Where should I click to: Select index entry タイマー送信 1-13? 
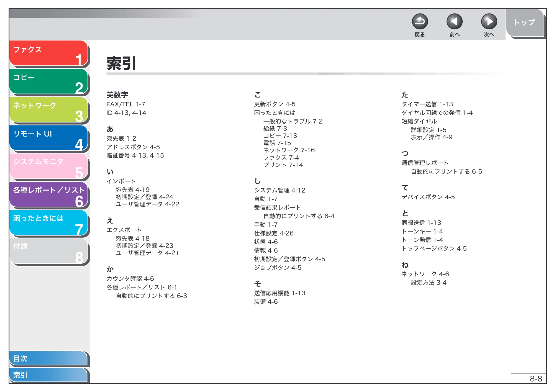point(427,104)
